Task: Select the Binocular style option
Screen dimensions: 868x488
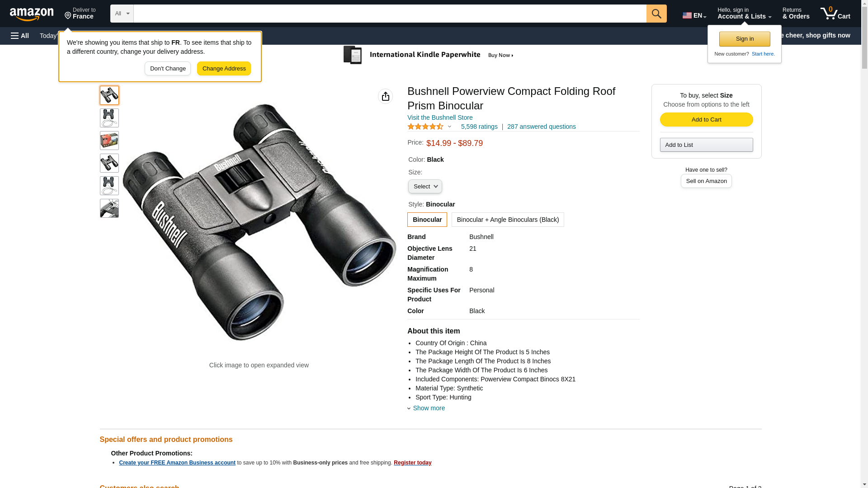Action: coord(427,220)
